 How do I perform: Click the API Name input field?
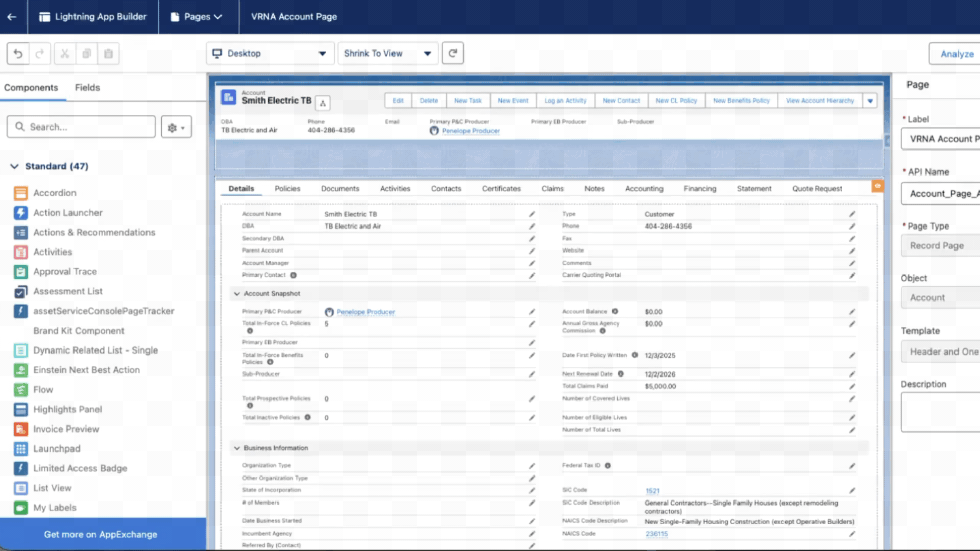click(941, 194)
